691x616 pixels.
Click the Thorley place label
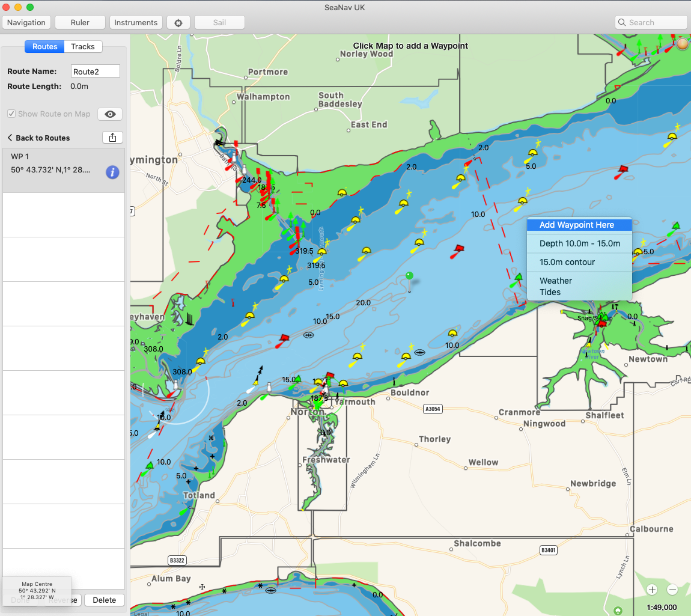[435, 439]
